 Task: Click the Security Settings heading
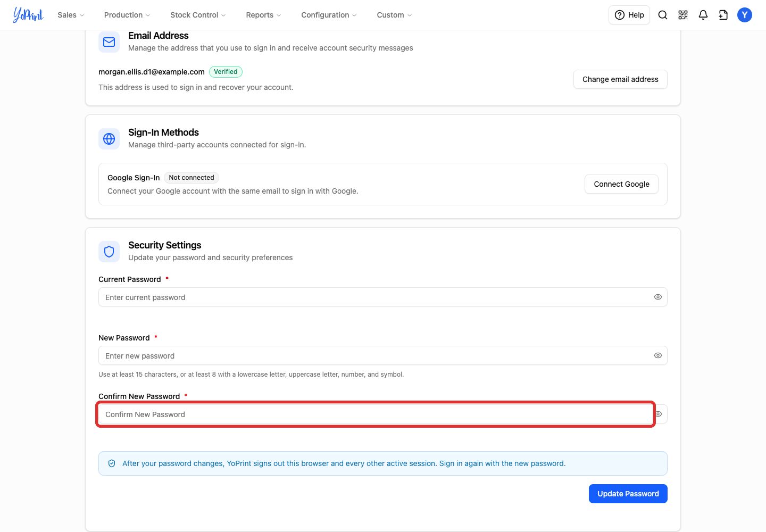[x=165, y=245]
